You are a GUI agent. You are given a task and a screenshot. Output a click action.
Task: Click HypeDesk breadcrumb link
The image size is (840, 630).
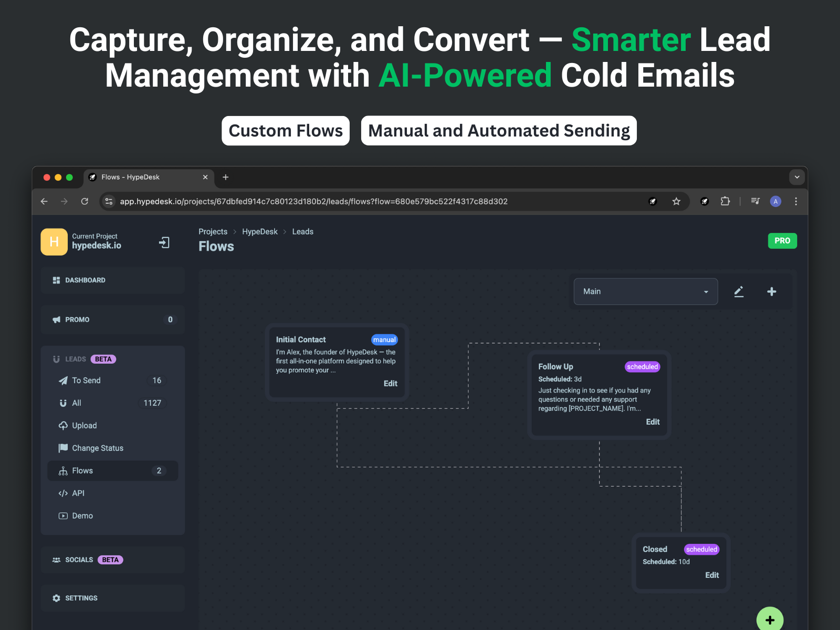(260, 232)
